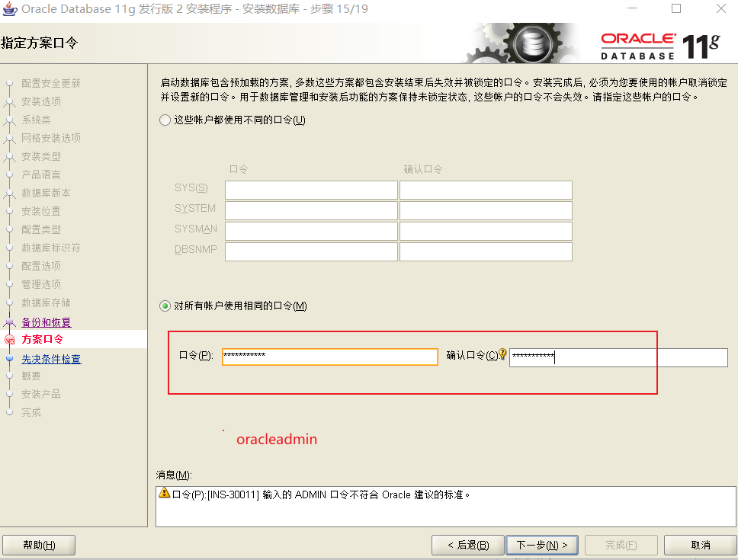Click the Java icon in the title bar

tap(10, 9)
